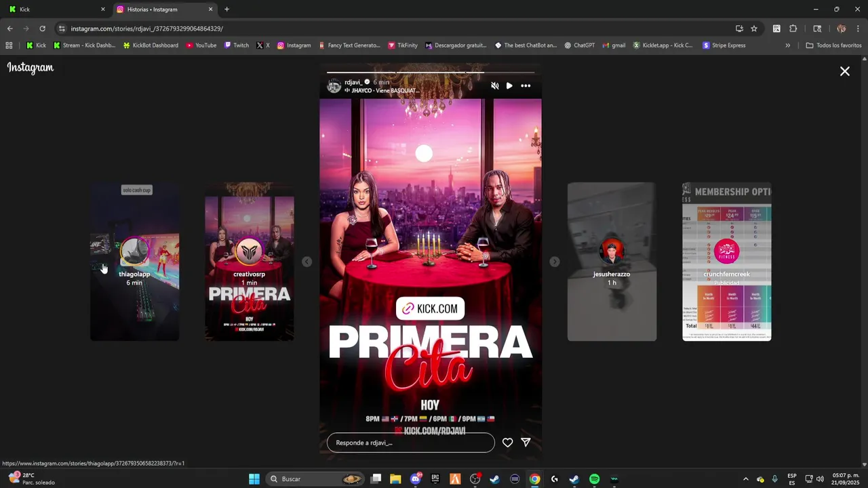The image size is (868, 488).
Task: Open the YouTube bookmark
Action: pos(201,45)
